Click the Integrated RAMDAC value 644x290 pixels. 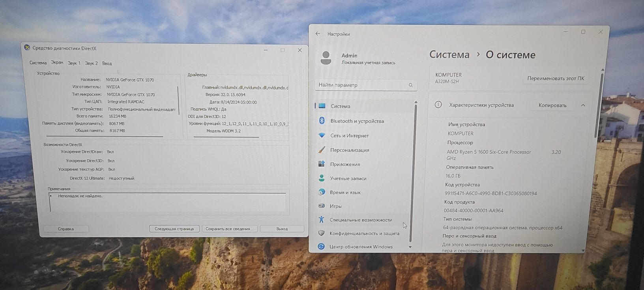[126, 102]
